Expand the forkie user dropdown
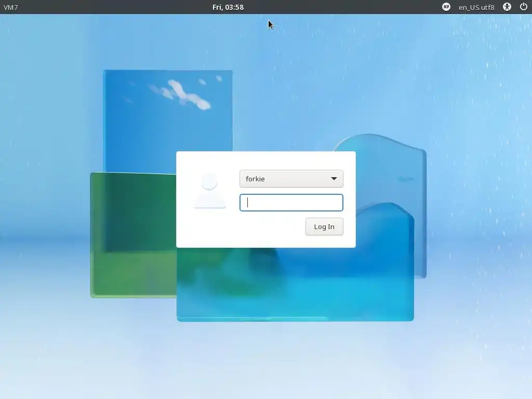This screenshot has height=399, width=532. [x=291, y=179]
